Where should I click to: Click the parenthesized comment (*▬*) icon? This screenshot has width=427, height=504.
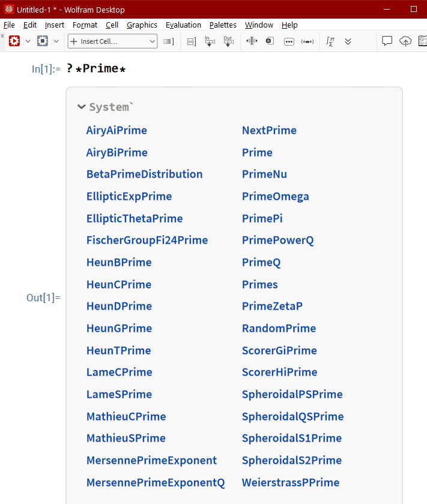307,42
